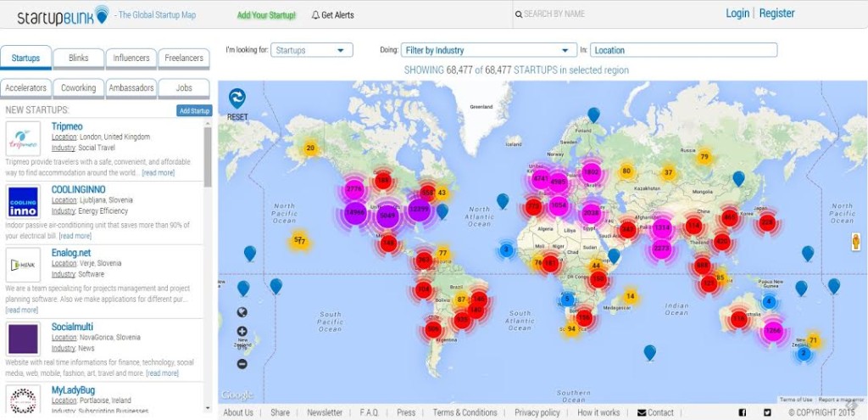Open the 1802 cluster marker
Viewport: 868px width, 420px height.
[591, 171]
